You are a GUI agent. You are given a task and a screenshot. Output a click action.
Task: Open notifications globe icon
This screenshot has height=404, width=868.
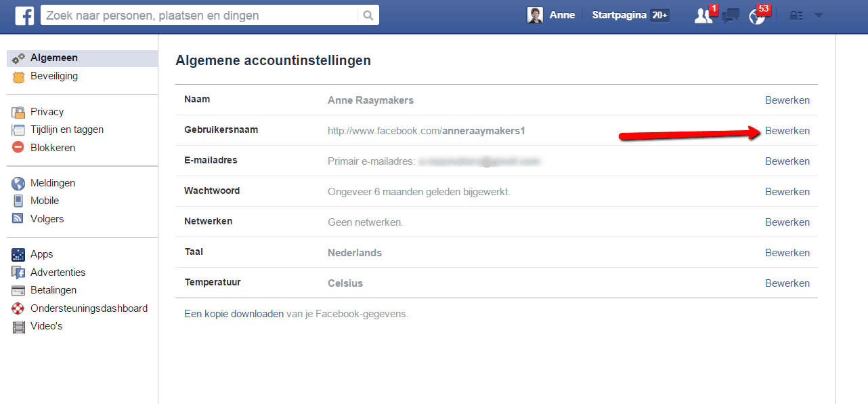pyautogui.click(x=757, y=16)
